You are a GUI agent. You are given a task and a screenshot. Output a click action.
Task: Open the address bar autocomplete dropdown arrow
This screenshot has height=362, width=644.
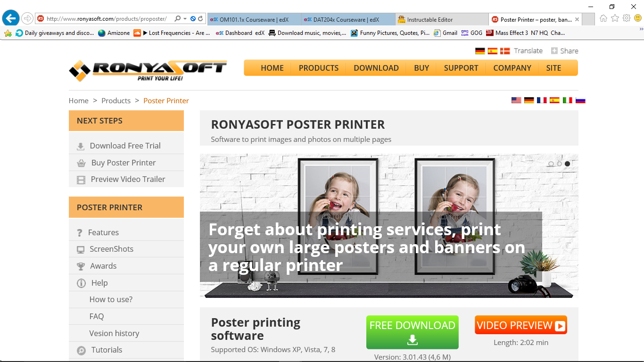[x=185, y=19]
